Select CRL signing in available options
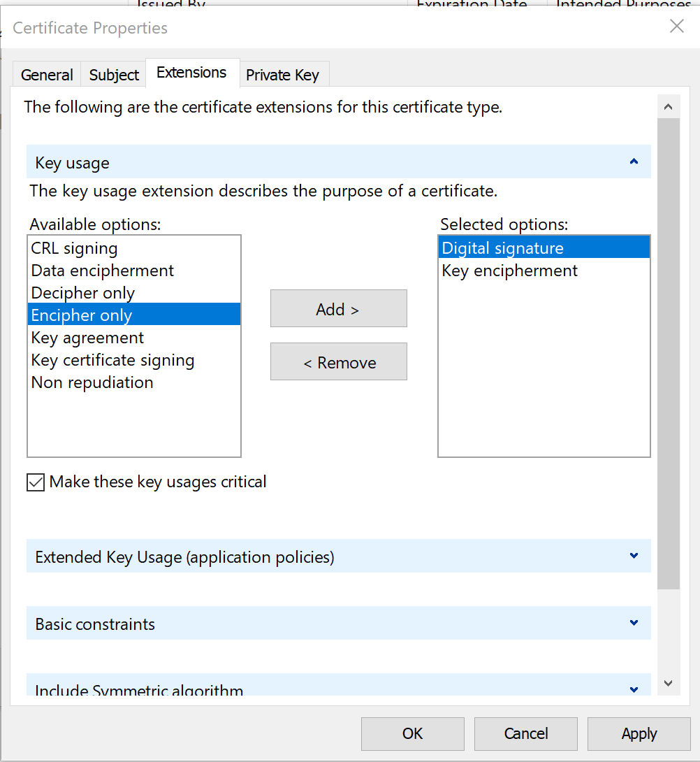Viewport: 700px width, 762px height. pyautogui.click(x=73, y=247)
